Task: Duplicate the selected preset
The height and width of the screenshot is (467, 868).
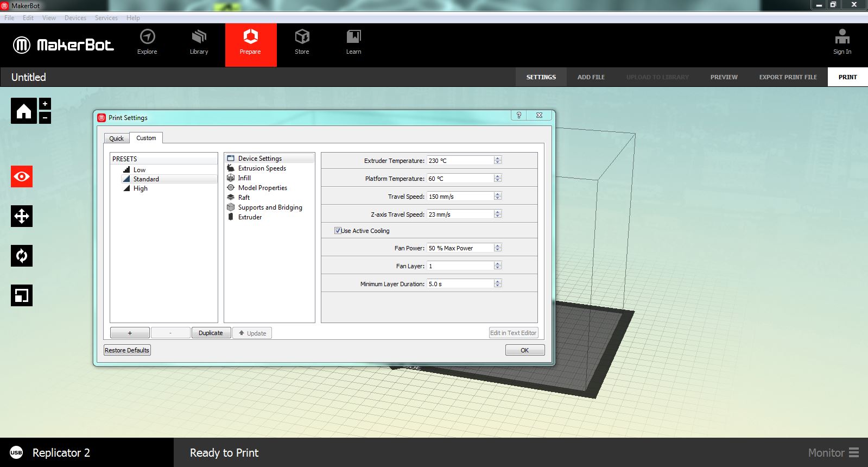Action: [x=211, y=333]
